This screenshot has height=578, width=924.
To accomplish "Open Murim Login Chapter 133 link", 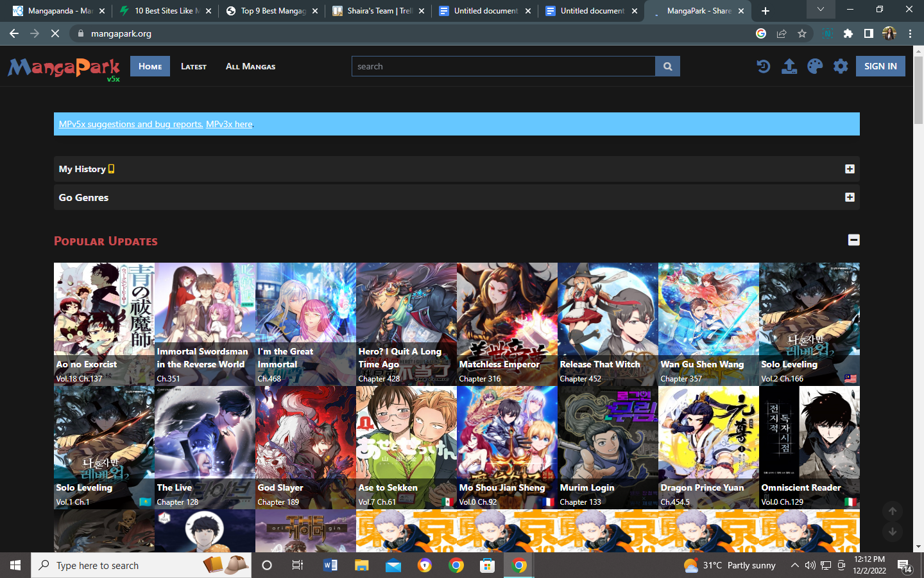I will tap(580, 502).
